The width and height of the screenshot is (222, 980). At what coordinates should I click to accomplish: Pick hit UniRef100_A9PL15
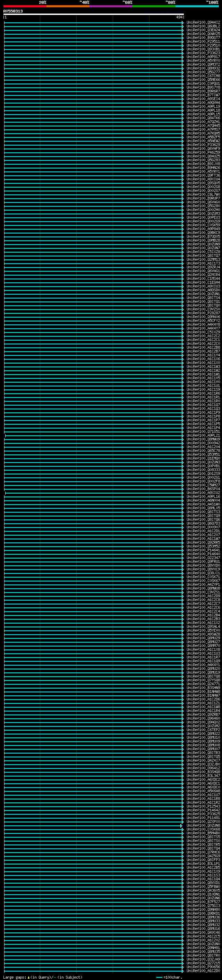[203, 114]
